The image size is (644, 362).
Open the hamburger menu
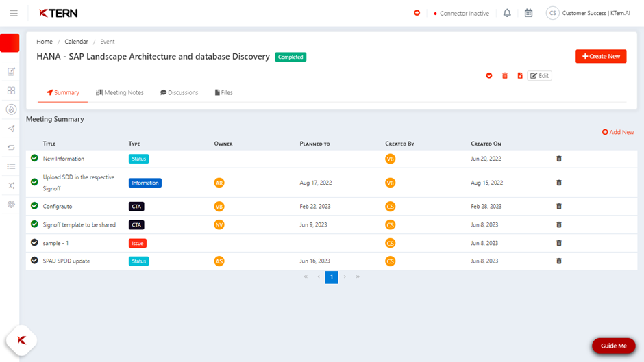click(14, 14)
